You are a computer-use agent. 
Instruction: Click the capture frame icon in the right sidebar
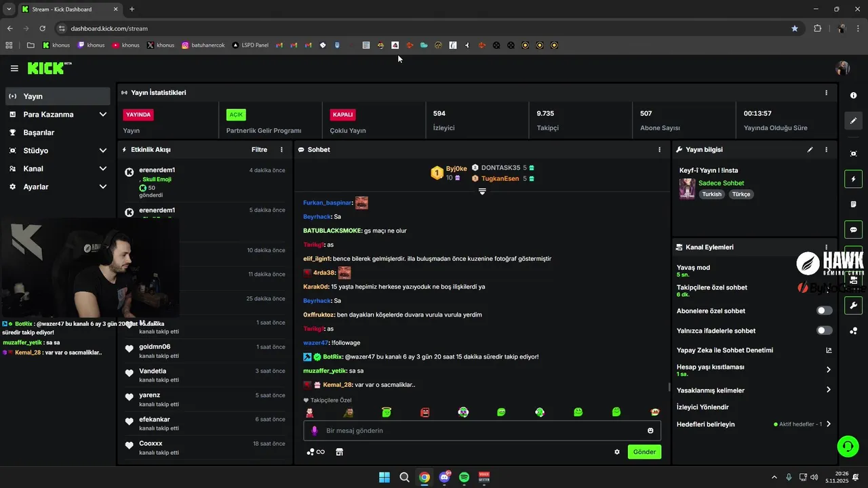pos(853,154)
